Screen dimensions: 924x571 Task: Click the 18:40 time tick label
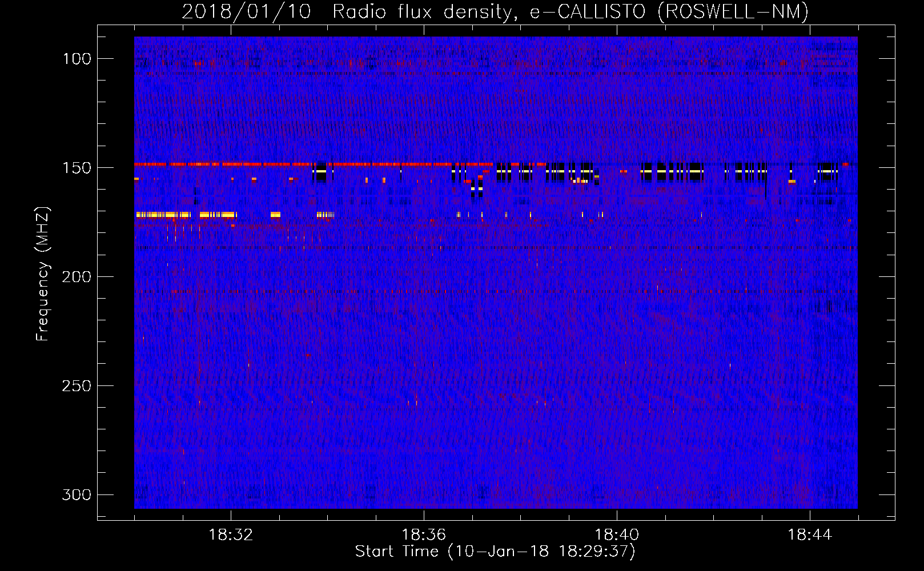click(617, 535)
